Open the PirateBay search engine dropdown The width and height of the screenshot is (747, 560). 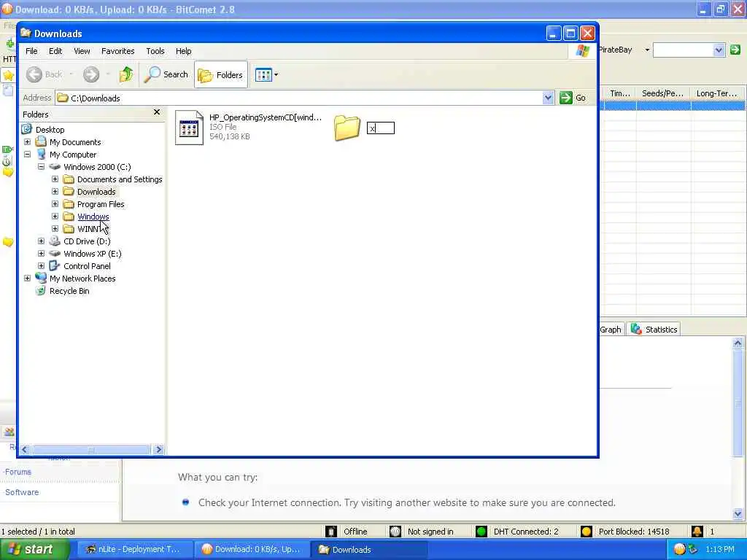tap(647, 50)
